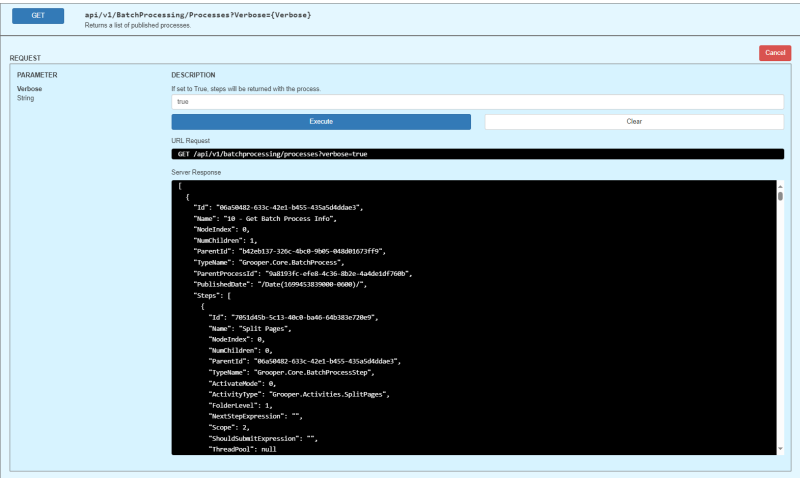Click the "NextStepExpression" line

256,417
